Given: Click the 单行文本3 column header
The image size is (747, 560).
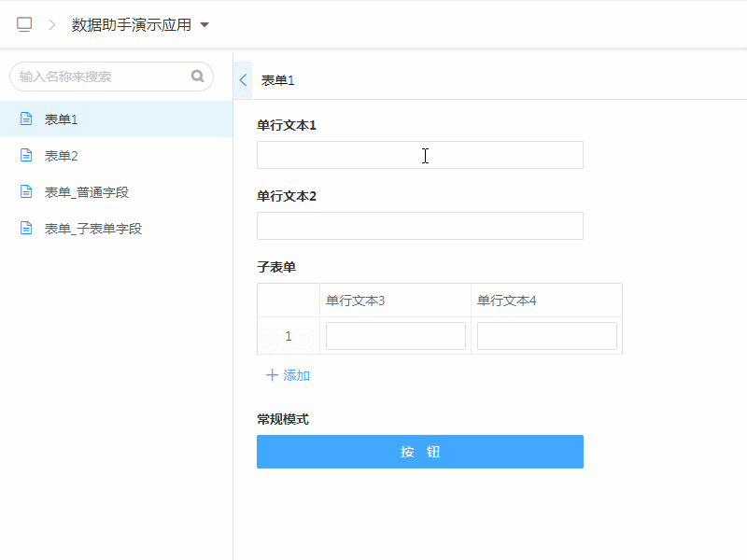Looking at the screenshot, I should (x=356, y=301).
